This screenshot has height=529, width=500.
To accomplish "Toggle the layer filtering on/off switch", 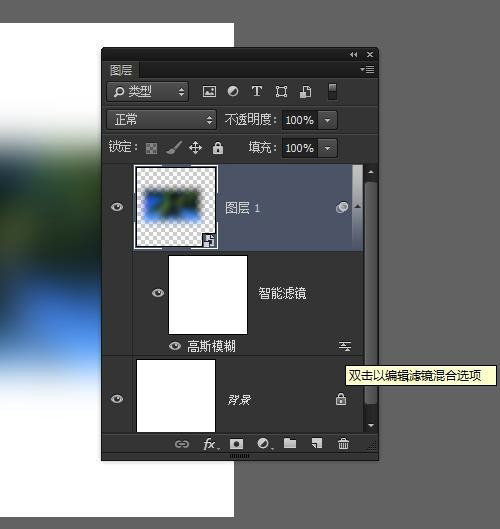I will 332,91.
